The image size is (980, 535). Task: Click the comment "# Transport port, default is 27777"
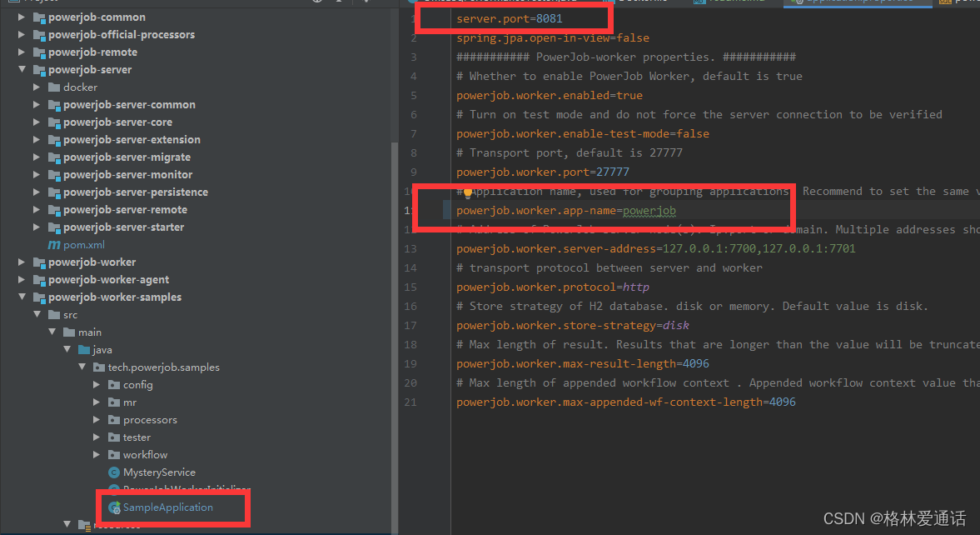[570, 153]
